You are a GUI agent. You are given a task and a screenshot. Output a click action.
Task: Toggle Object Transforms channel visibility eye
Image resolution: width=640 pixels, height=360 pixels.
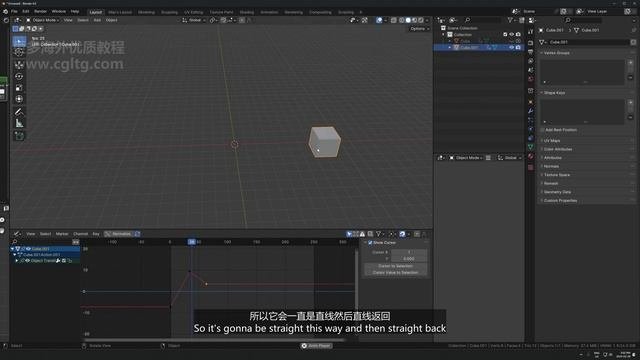pyautogui.click(x=27, y=260)
